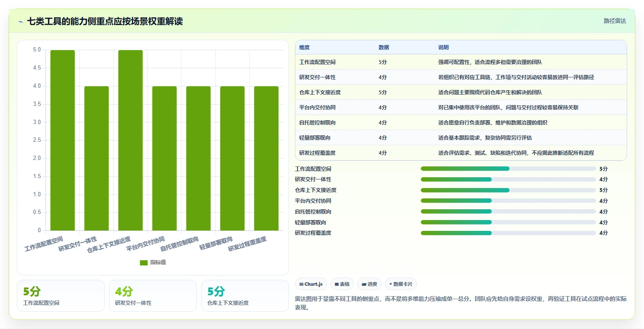This screenshot has height=329, width=644.
Task: Select the 进度 tag chip
Action: coord(369,284)
